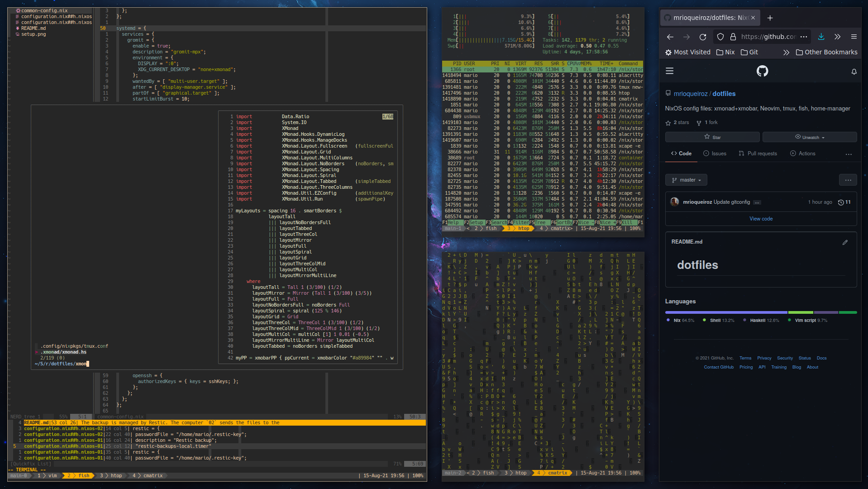Open 'Update gitconfig' commit message
868x489 pixels.
point(732,202)
